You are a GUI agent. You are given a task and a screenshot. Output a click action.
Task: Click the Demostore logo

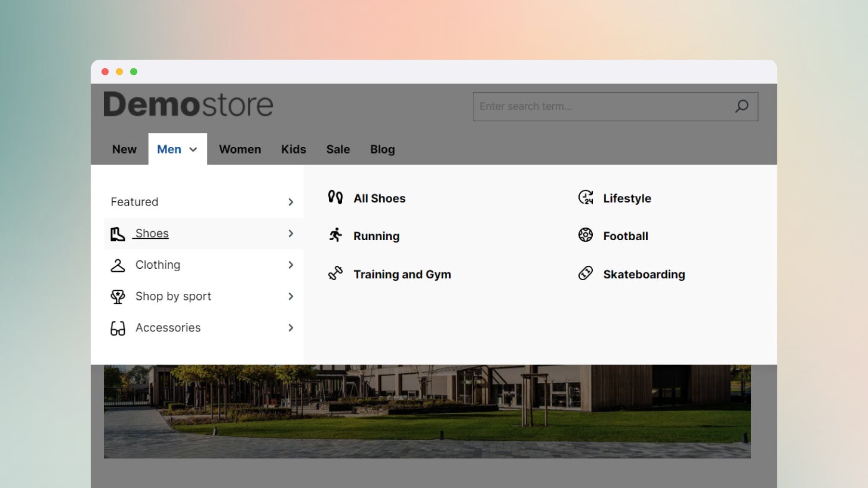pyautogui.click(x=188, y=105)
